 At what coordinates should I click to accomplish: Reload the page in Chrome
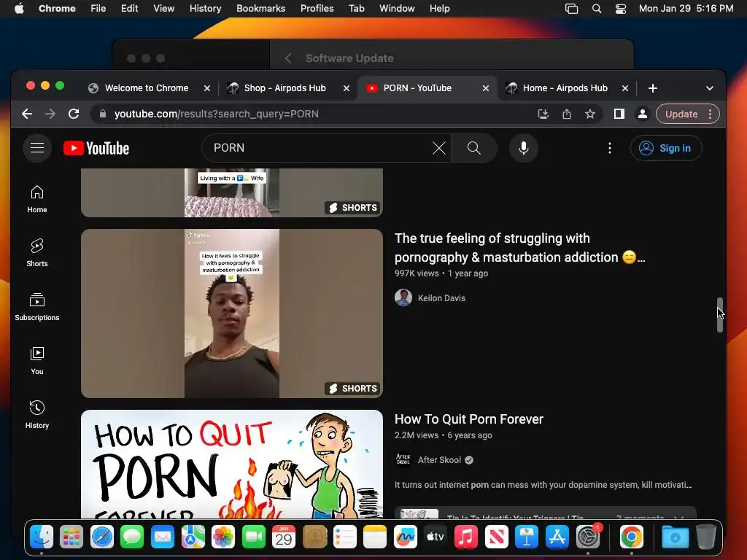point(74,114)
